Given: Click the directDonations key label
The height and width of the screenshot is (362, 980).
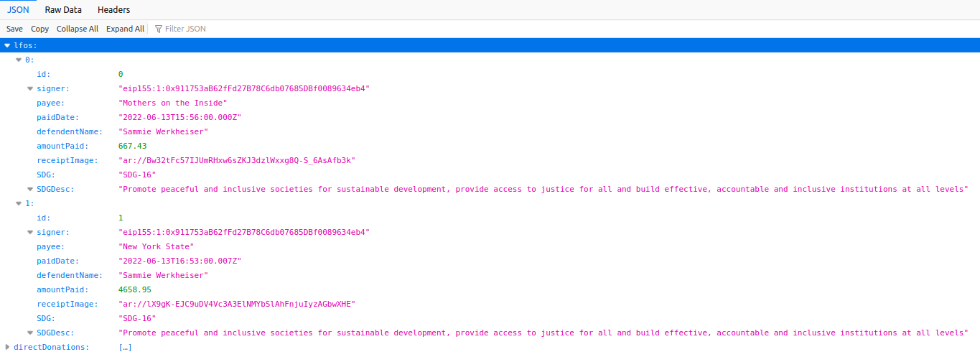Looking at the screenshot, I should point(52,347).
